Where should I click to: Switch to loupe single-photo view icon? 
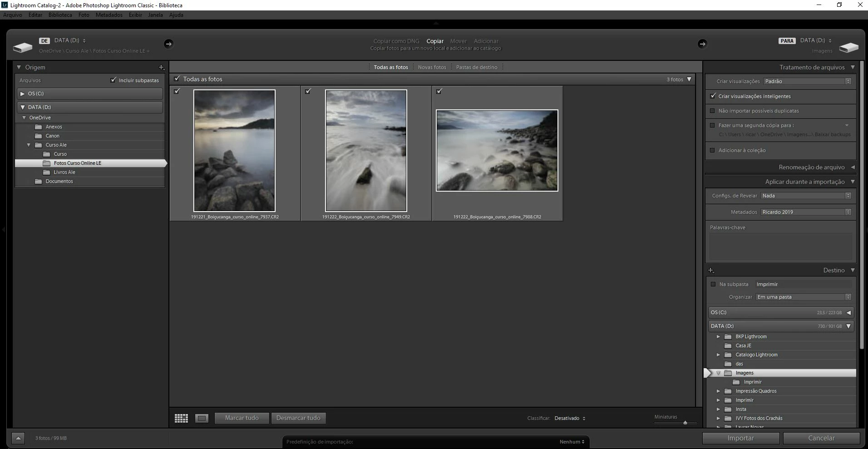pyautogui.click(x=202, y=418)
